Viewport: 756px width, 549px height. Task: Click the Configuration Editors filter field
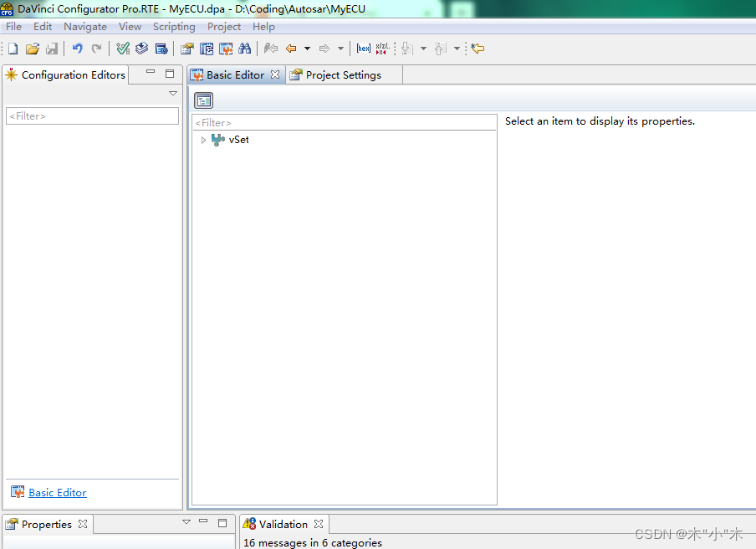[92, 116]
